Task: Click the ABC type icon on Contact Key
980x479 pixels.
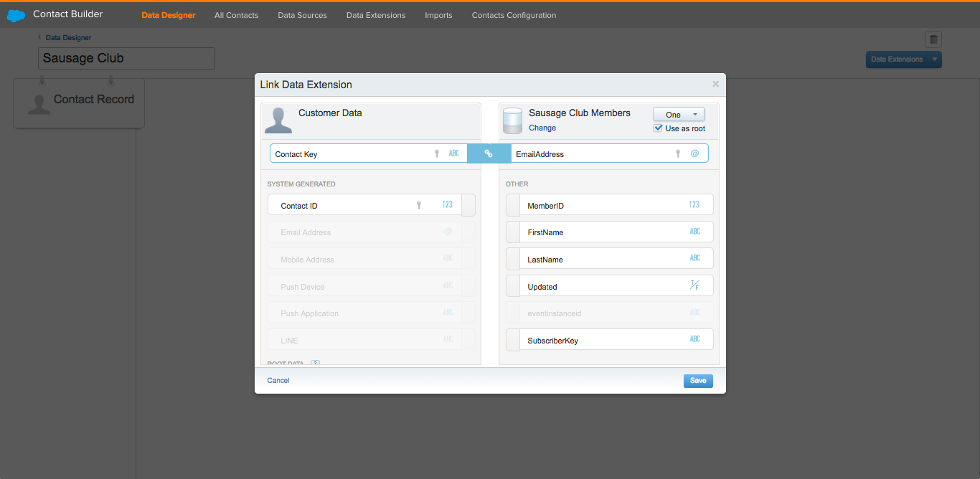Action: [454, 153]
